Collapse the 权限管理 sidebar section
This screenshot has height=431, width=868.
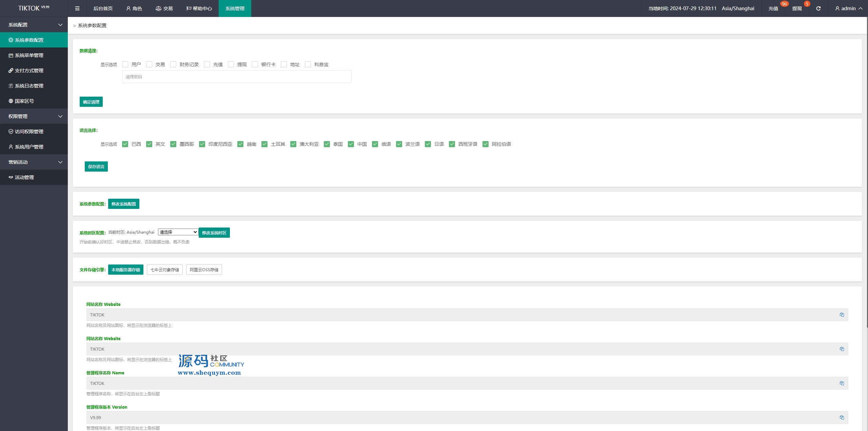coord(34,116)
